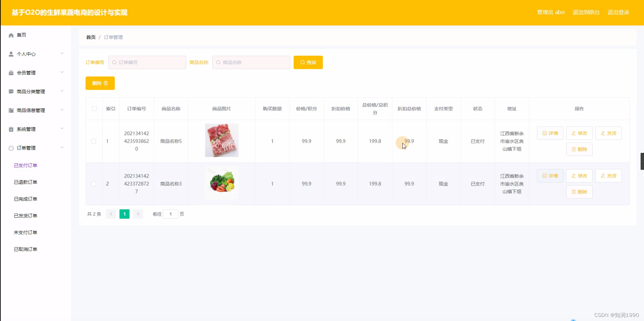
Task: Click the vegetable product thumbnail in row 2
Action: coord(221,183)
